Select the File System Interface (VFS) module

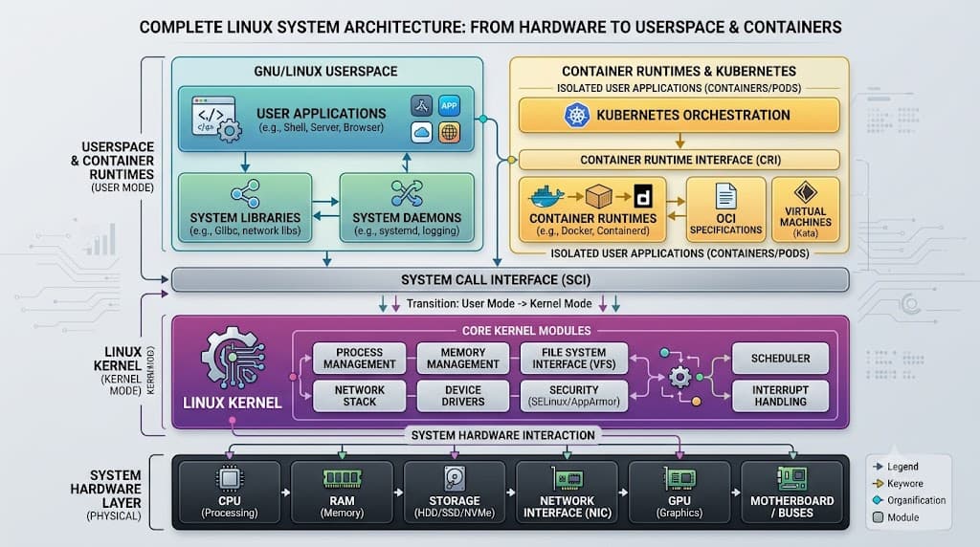tap(574, 359)
